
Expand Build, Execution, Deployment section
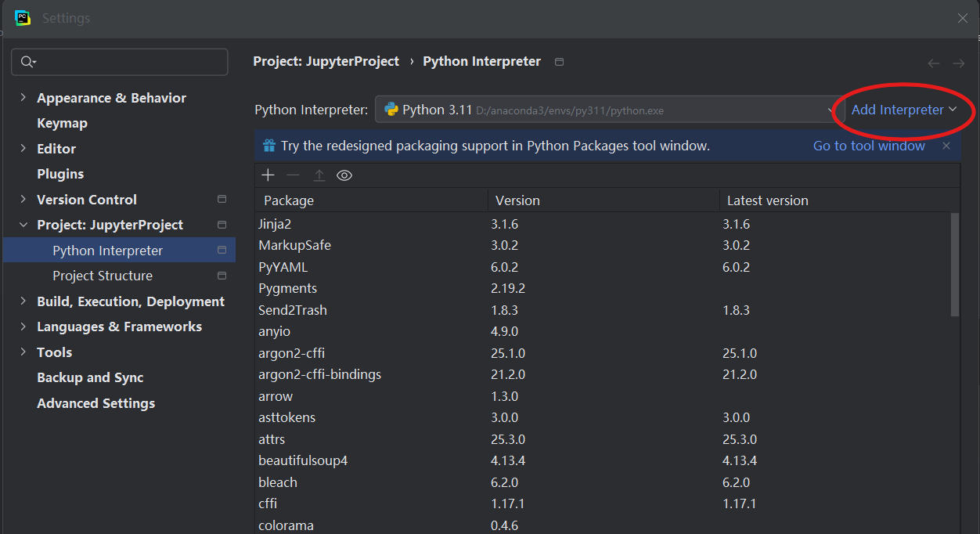23,301
